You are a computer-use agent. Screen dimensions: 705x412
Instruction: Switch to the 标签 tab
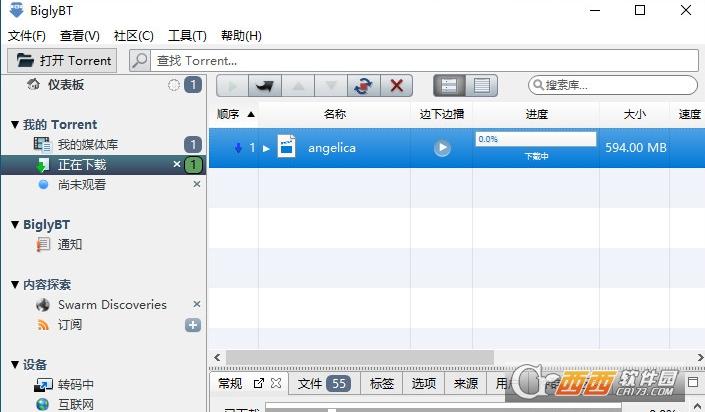382,383
